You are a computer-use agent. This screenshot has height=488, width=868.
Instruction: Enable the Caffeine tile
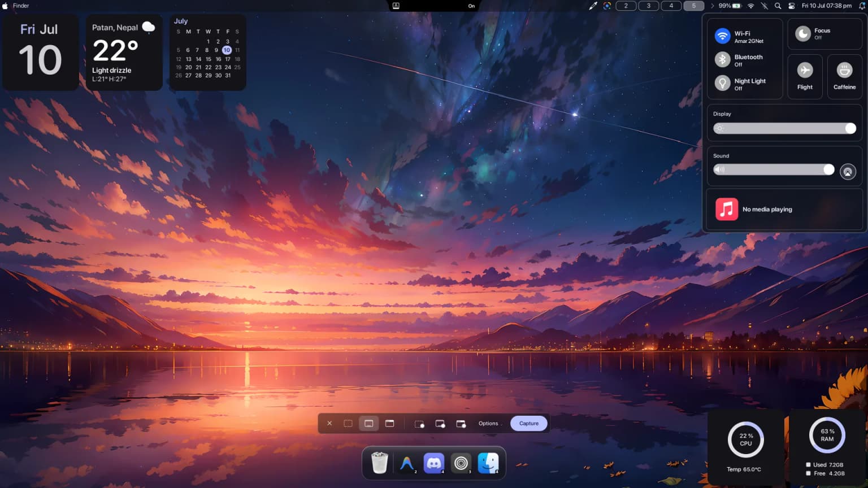click(844, 77)
